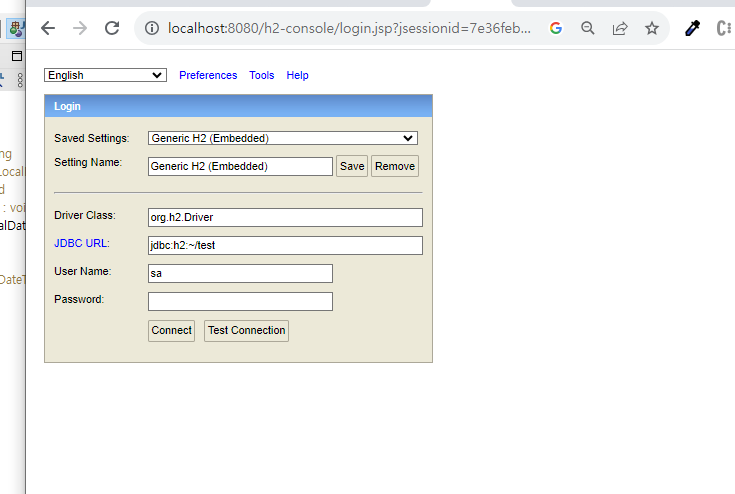The image size is (735, 494).
Task: Open Preferences link
Action: point(208,75)
